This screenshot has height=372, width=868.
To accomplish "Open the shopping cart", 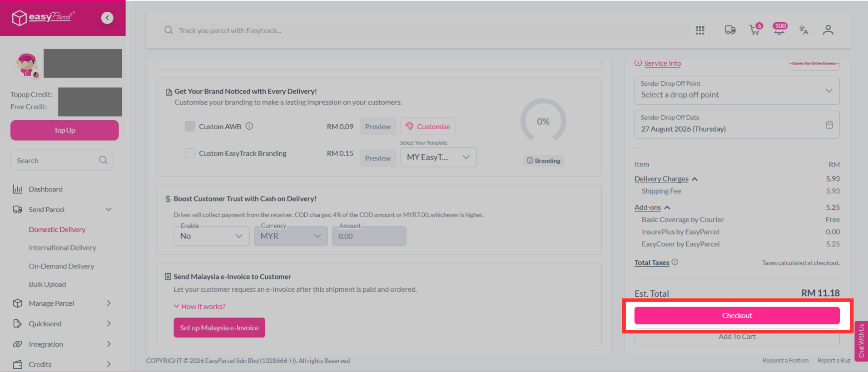I will pos(755,30).
